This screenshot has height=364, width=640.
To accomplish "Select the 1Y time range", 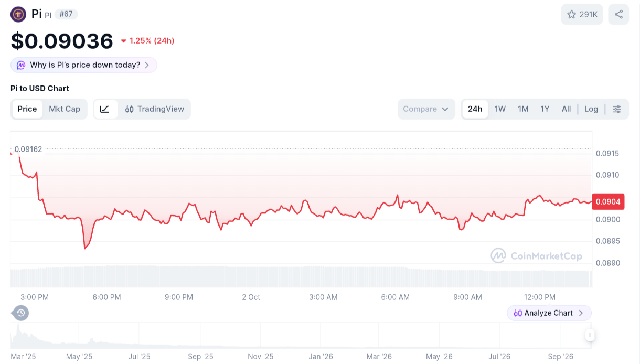I will [545, 109].
